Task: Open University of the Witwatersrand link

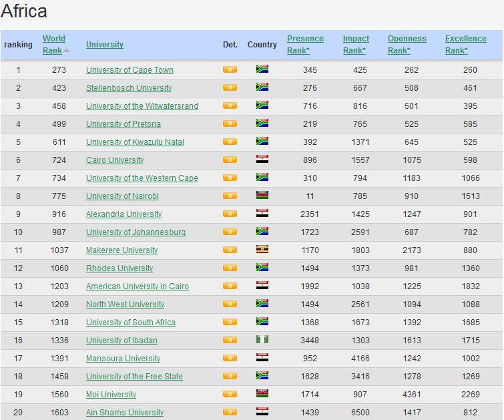Action: pos(142,106)
